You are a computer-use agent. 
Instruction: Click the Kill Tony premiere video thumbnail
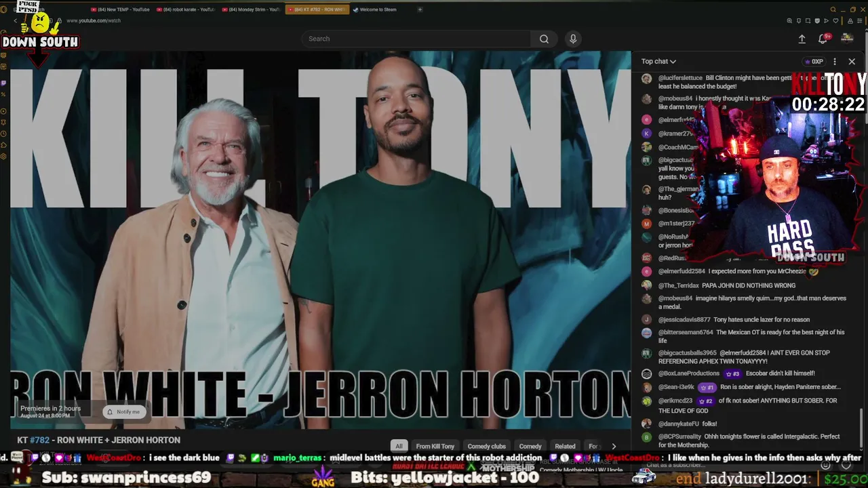click(320, 239)
